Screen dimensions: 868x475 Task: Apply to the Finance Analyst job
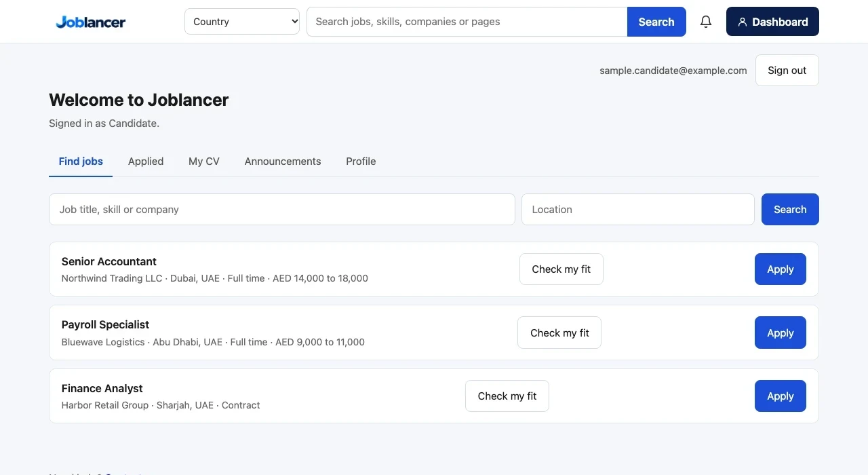(x=781, y=396)
